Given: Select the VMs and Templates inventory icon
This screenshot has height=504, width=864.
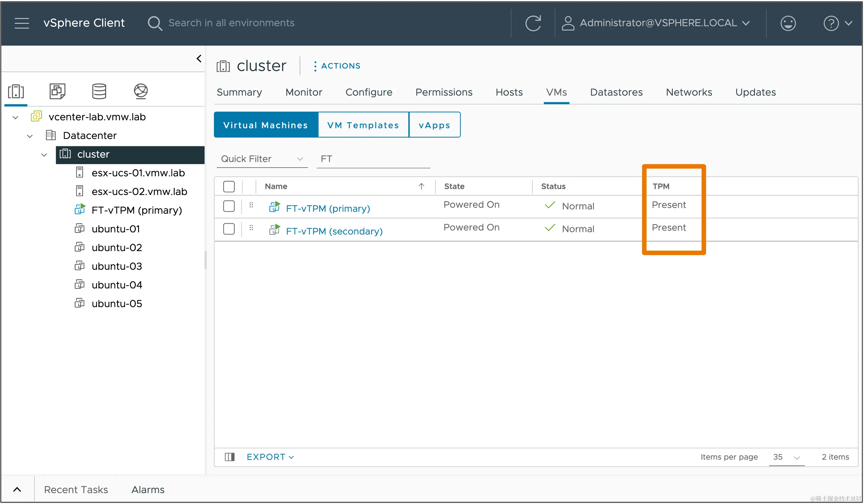Looking at the screenshot, I should [57, 91].
